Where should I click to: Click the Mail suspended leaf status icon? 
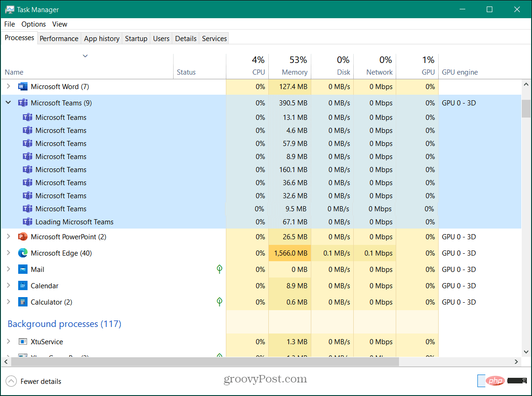pos(219,269)
